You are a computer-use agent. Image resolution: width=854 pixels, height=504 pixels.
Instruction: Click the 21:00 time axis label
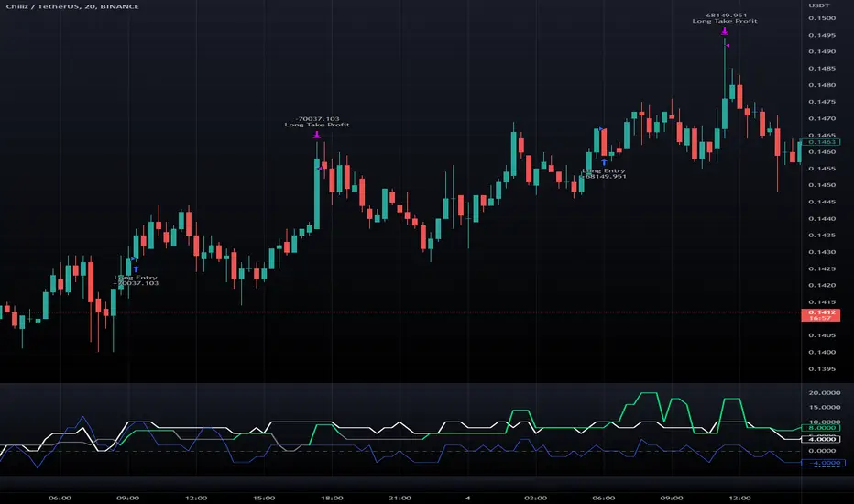pyautogui.click(x=400, y=498)
